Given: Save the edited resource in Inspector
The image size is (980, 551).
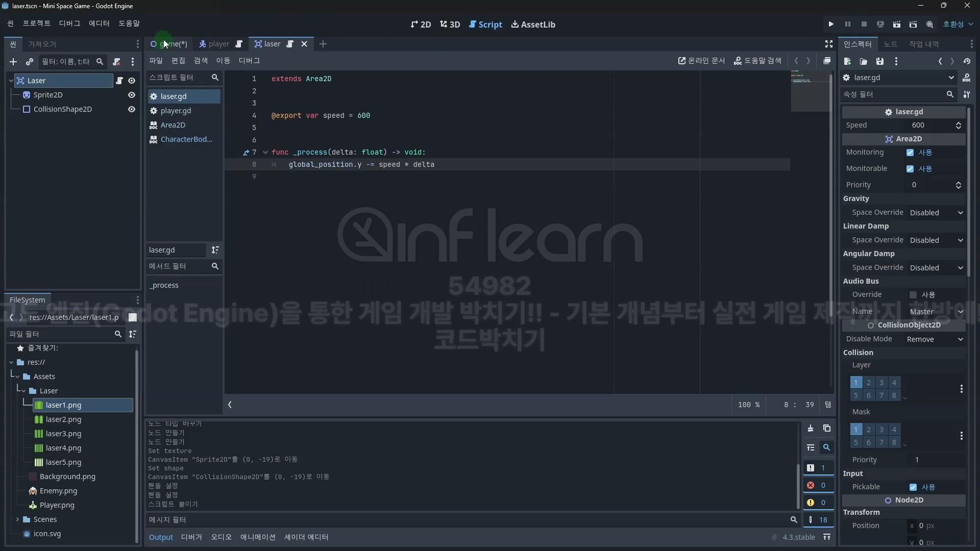Looking at the screenshot, I should (880, 61).
